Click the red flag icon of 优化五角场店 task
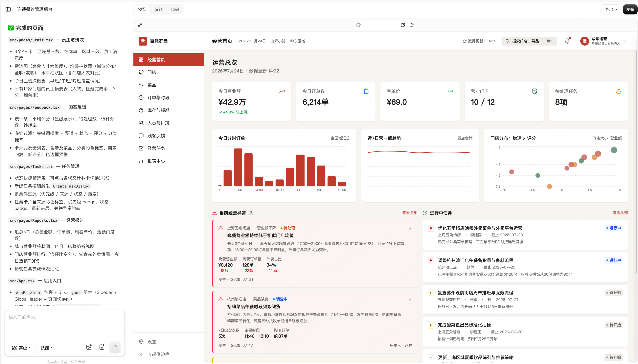The image size is (638, 364). coord(431,228)
